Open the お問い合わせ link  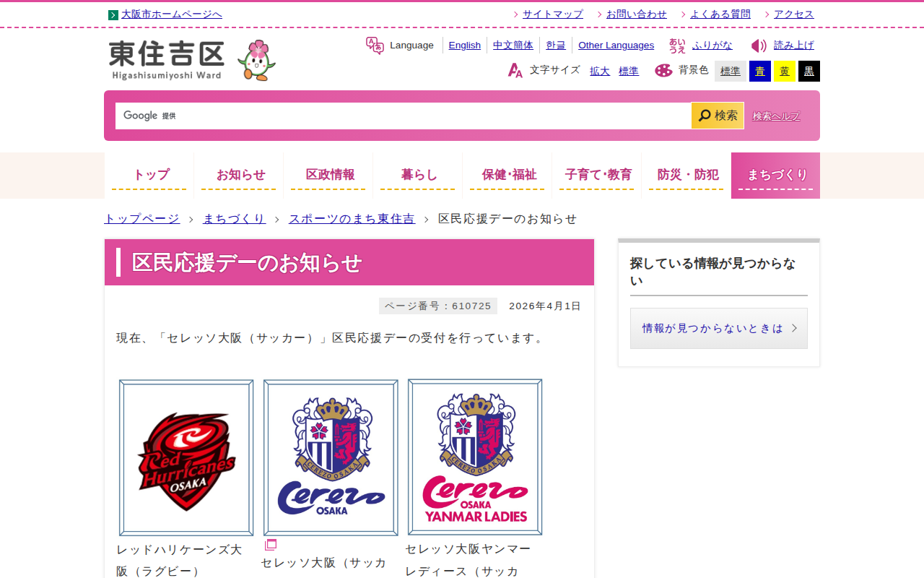click(x=637, y=14)
